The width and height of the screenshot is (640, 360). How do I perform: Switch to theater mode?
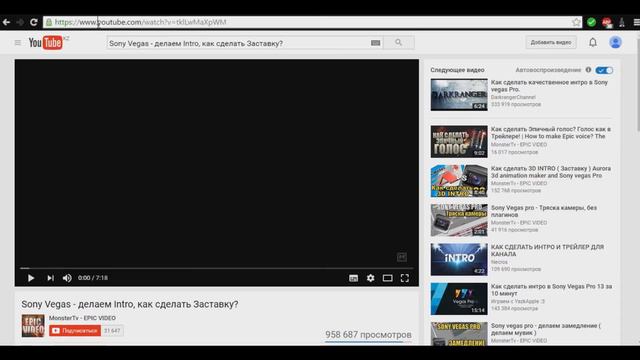click(387, 278)
